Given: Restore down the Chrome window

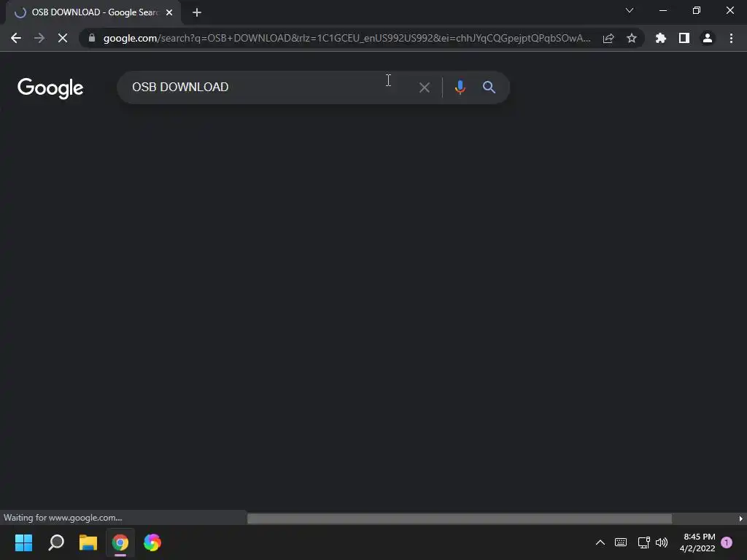Looking at the screenshot, I should tap(697, 10).
